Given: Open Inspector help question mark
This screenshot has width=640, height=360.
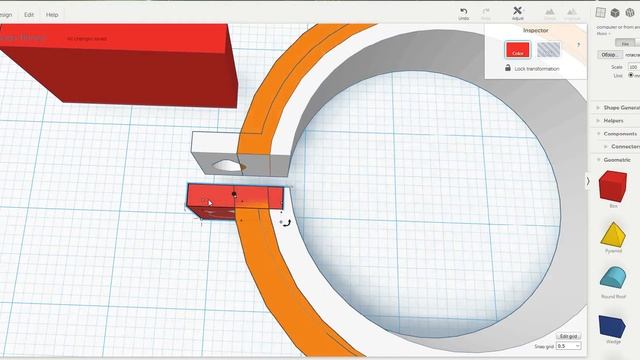Looking at the screenshot, I should click(578, 45).
